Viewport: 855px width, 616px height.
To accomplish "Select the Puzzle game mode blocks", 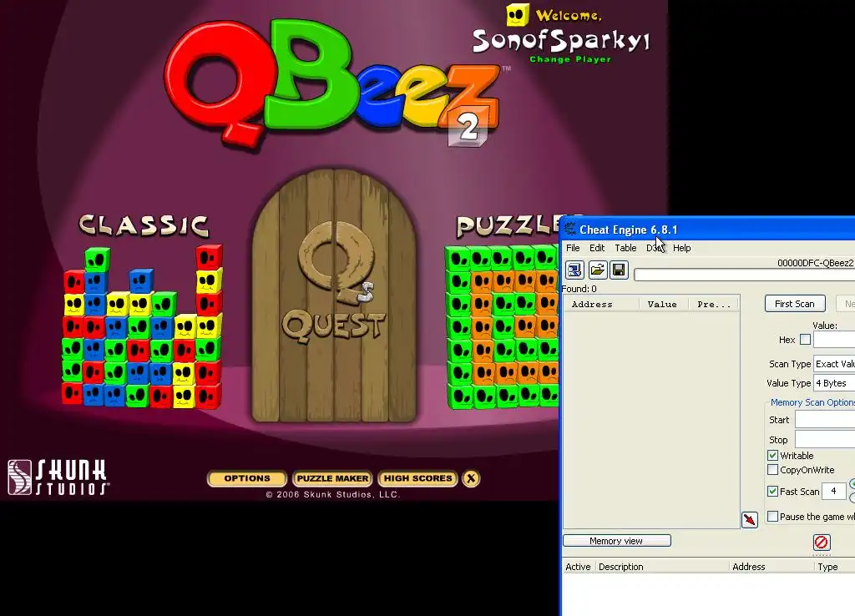I will (502, 326).
